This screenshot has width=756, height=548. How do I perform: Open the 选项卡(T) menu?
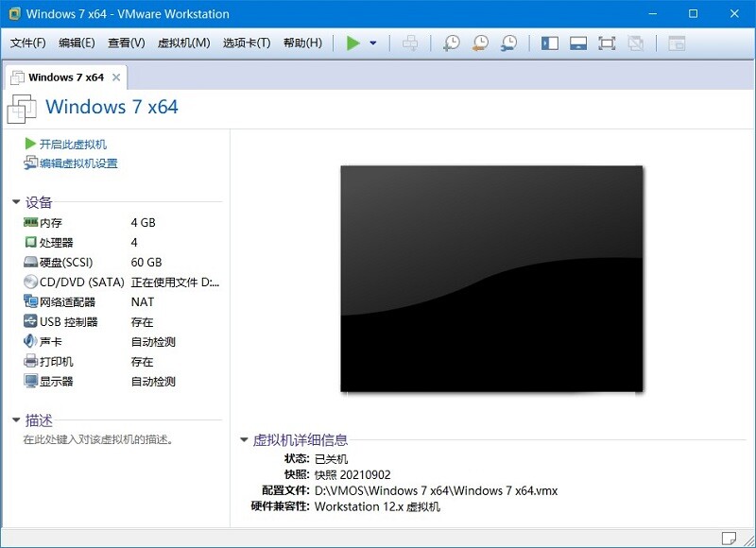coord(247,43)
